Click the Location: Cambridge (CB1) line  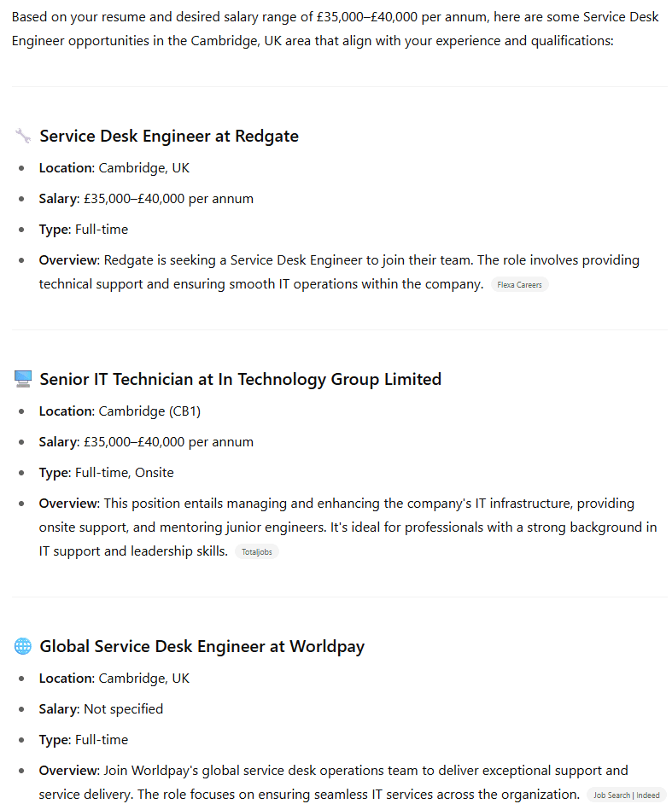(120, 411)
